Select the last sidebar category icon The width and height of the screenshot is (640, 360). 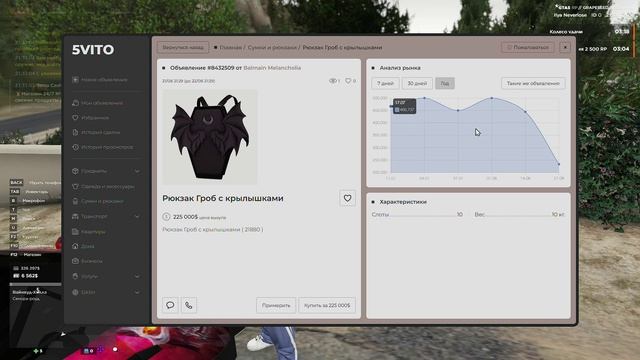click(75, 292)
